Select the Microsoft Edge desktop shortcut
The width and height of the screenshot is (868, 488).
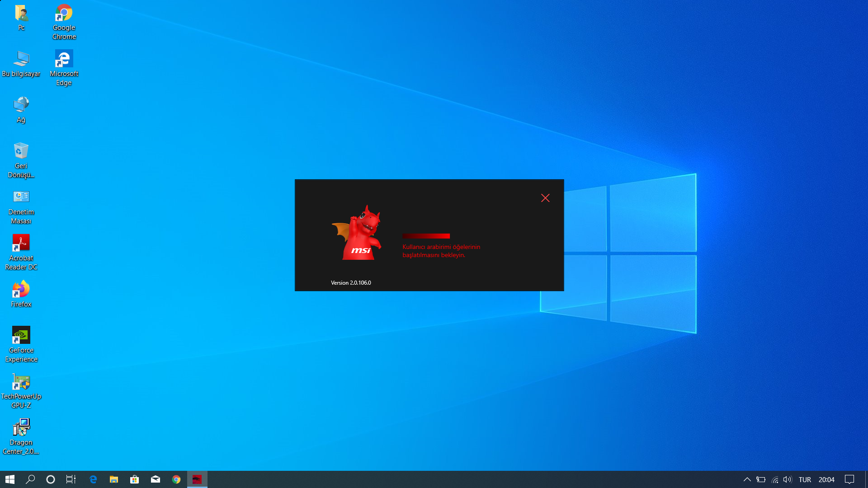(x=64, y=59)
